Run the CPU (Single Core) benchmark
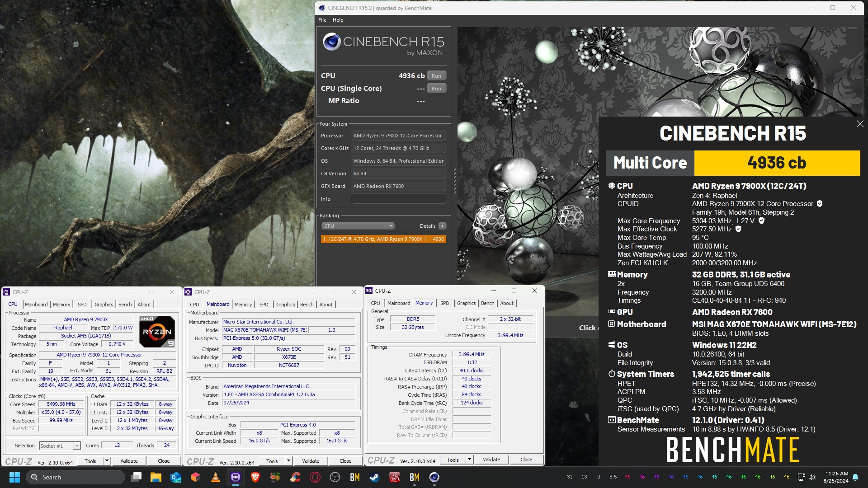The height and width of the screenshot is (488, 868). (x=436, y=89)
